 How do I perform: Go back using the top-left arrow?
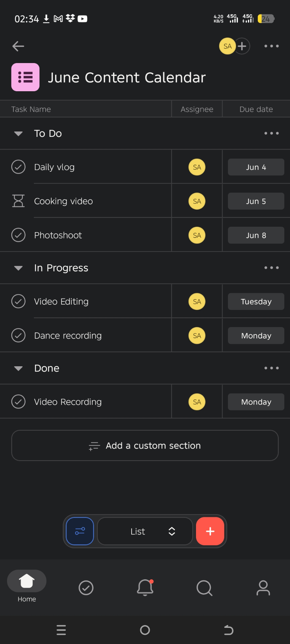click(18, 46)
